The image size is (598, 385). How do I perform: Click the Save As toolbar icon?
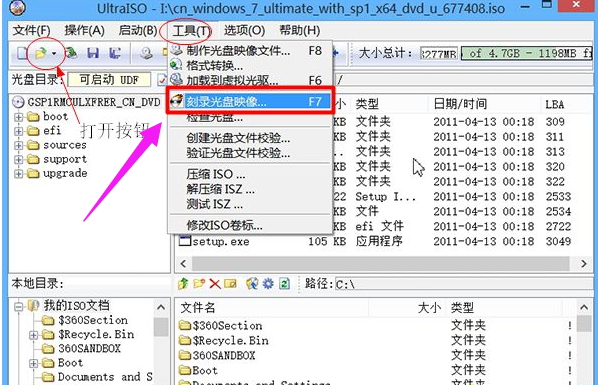pyautogui.click(x=114, y=53)
